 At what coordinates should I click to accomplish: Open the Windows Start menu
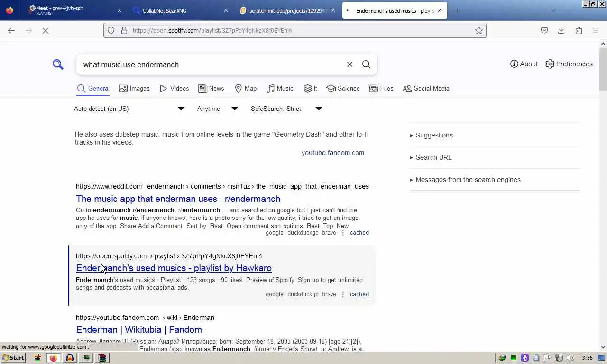click(13, 358)
